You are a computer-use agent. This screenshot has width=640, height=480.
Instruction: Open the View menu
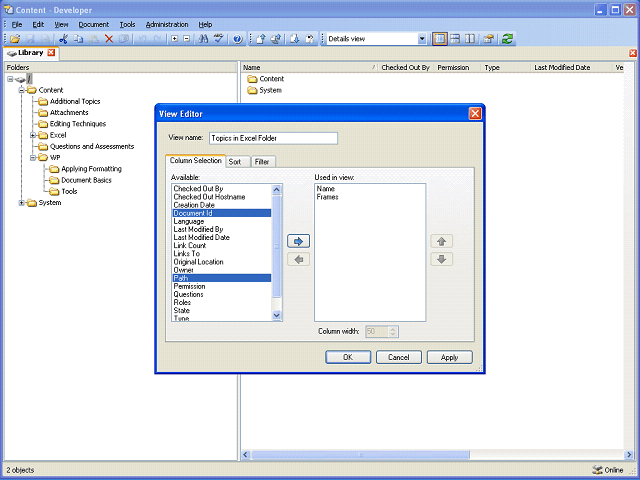tap(61, 24)
